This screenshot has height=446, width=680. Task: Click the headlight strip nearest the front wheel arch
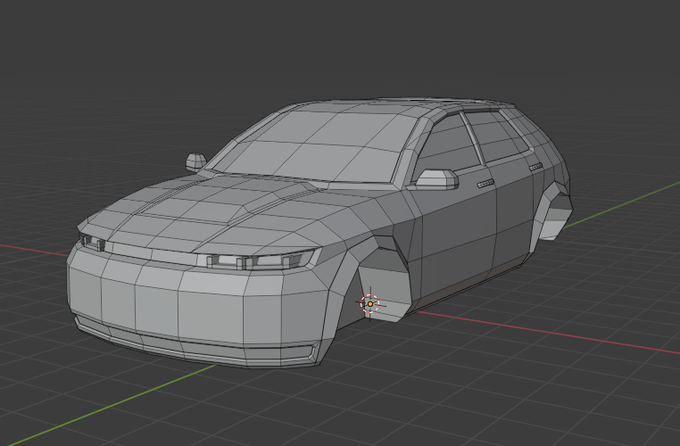(x=260, y=260)
